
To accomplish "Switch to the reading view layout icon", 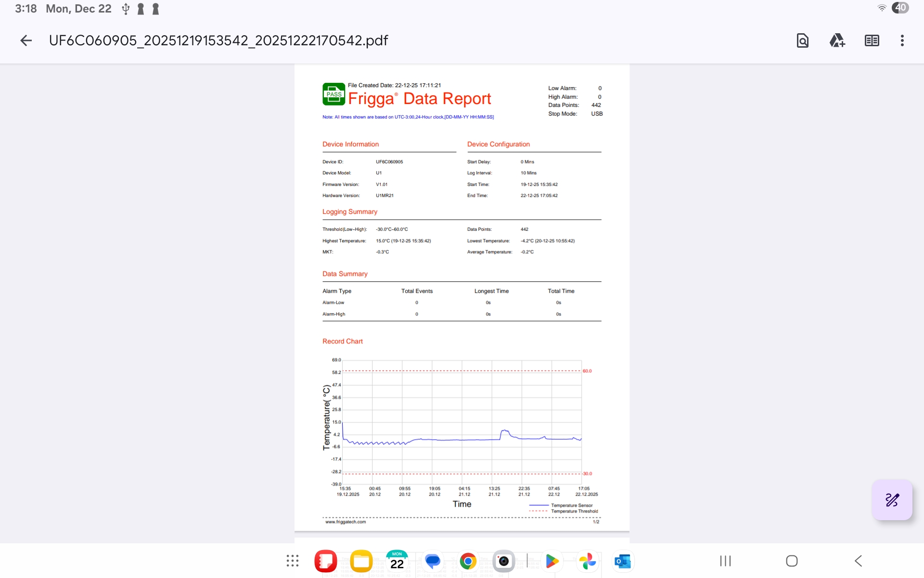I will (872, 40).
